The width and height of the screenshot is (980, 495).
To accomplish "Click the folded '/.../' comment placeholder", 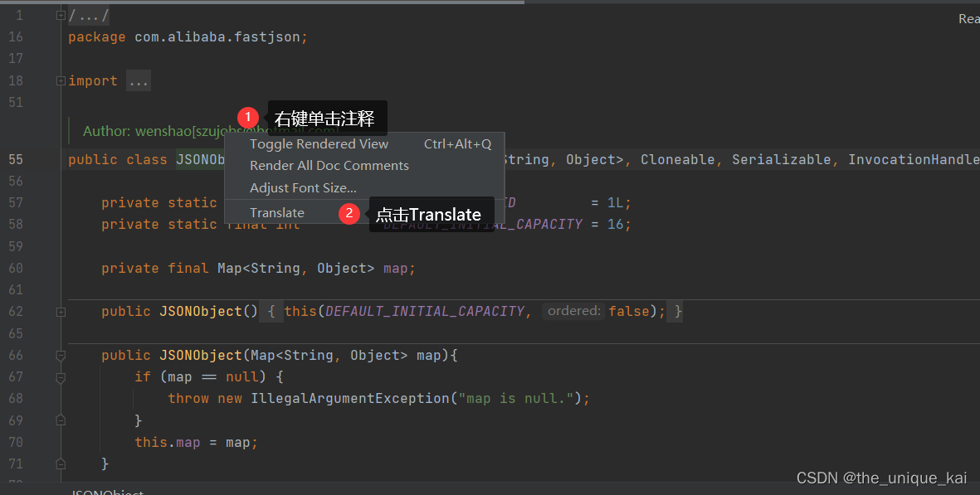I will (x=88, y=16).
